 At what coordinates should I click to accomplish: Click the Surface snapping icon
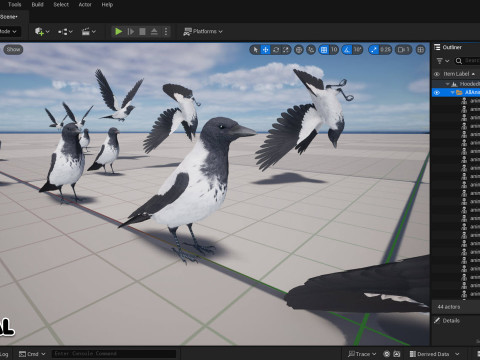(x=311, y=50)
